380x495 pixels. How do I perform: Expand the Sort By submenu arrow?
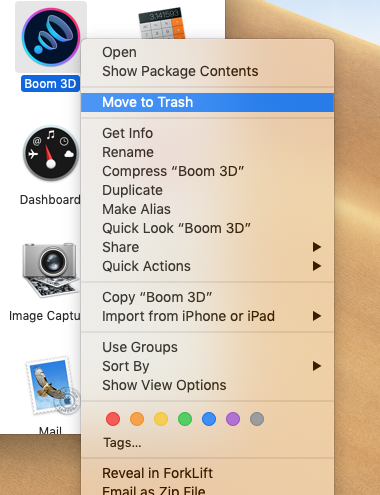[x=317, y=366]
